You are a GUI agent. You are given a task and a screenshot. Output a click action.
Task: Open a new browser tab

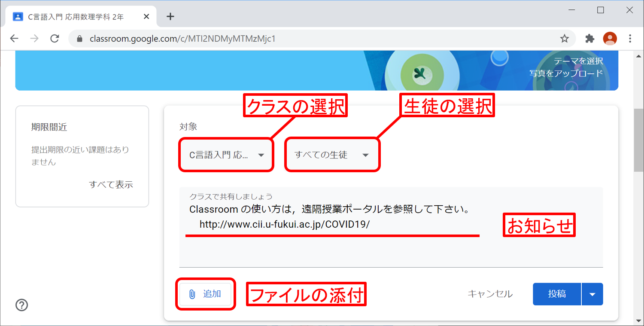170,17
